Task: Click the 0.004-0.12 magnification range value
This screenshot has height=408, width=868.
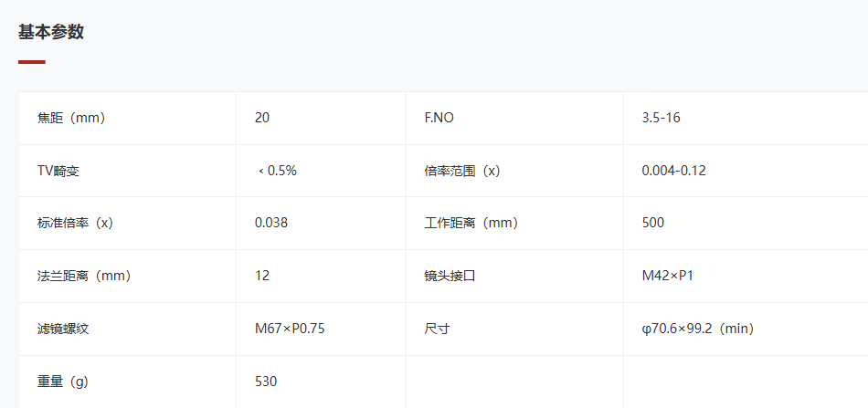Action: (673, 171)
